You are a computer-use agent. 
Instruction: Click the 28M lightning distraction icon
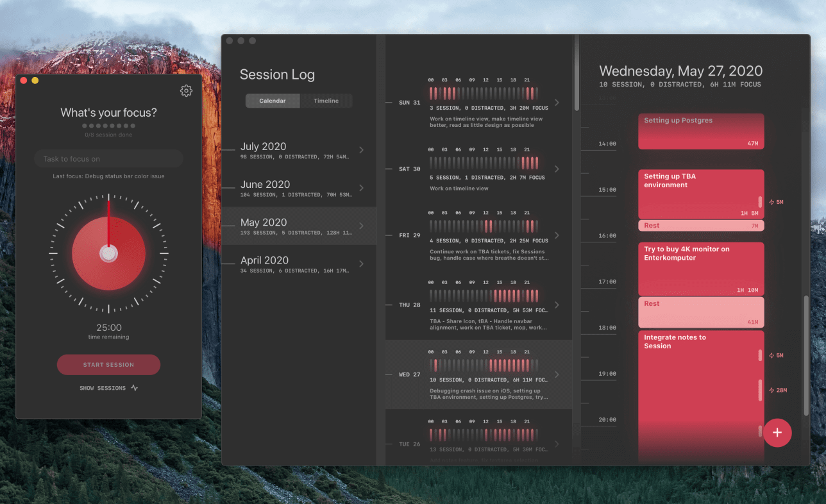pyautogui.click(x=771, y=390)
